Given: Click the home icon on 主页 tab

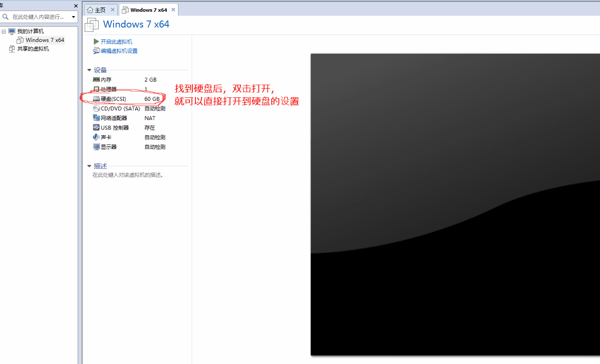Looking at the screenshot, I should tap(90, 10).
